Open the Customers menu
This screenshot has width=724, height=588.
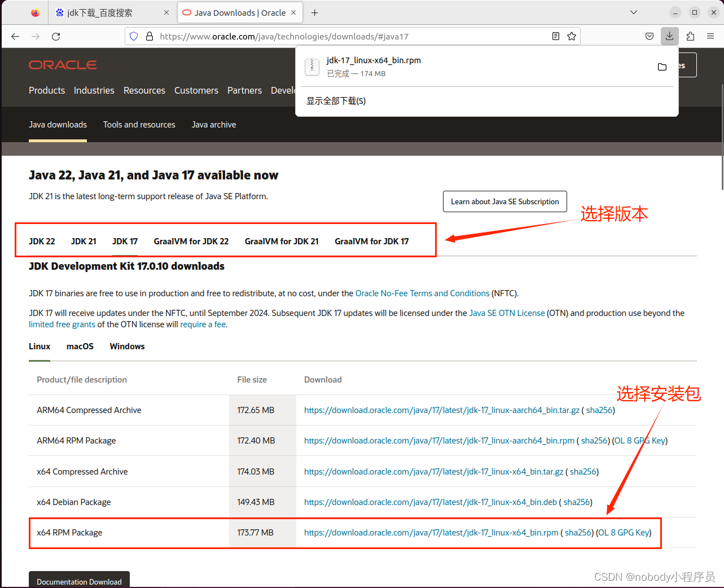[x=196, y=90]
